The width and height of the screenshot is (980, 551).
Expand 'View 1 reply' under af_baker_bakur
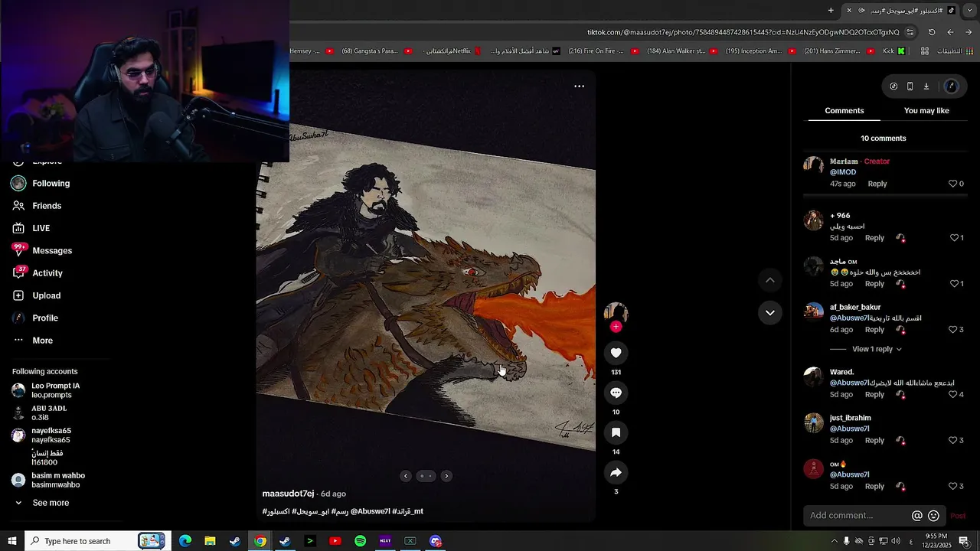(x=877, y=349)
